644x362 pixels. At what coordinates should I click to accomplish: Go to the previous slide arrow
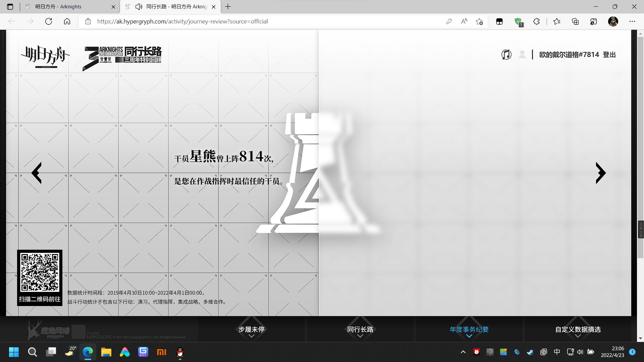tap(36, 173)
